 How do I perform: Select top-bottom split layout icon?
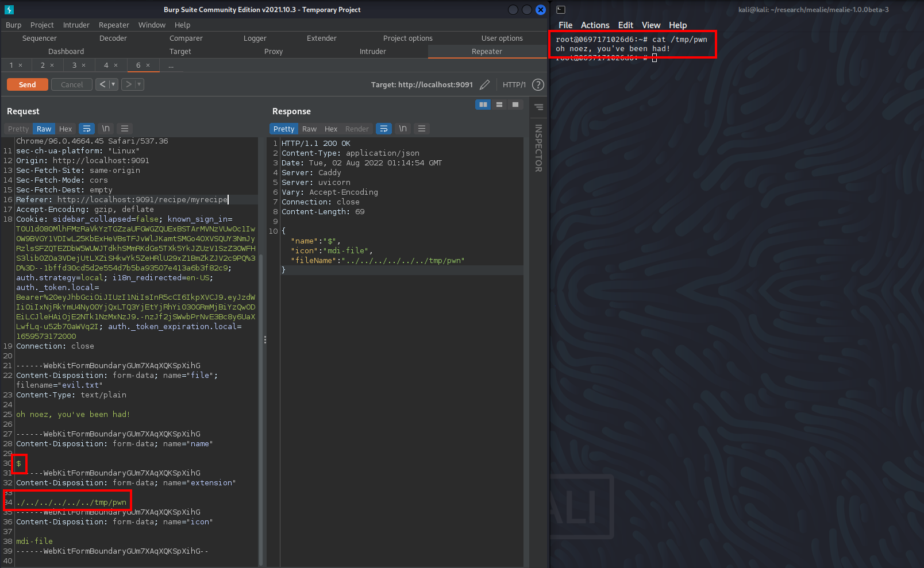499,105
